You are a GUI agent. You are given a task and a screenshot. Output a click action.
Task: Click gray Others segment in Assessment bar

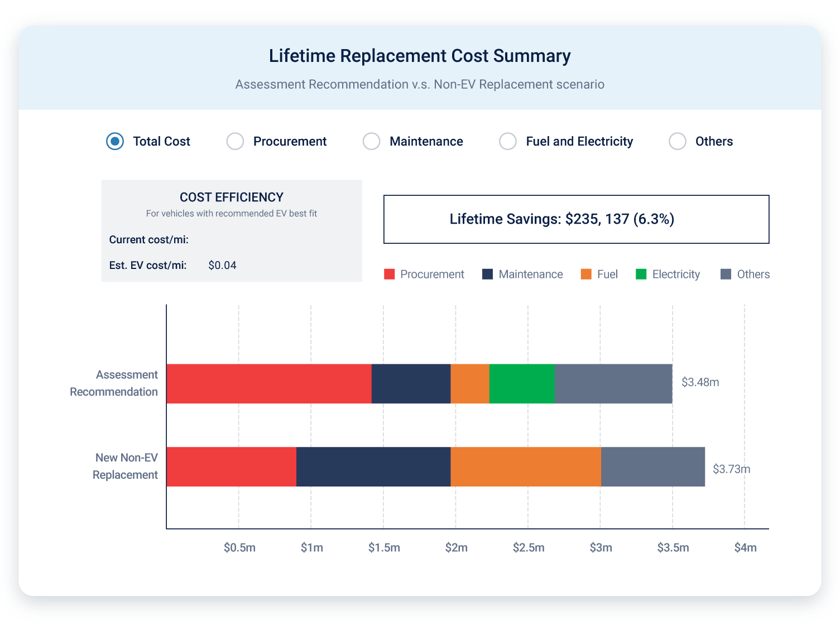[613, 384]
